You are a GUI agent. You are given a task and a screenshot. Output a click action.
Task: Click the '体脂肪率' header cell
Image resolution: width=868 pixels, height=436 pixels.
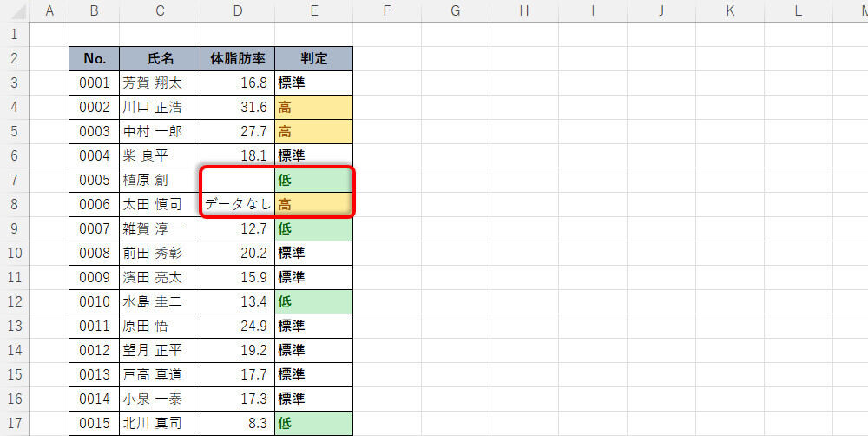(238, 59)
